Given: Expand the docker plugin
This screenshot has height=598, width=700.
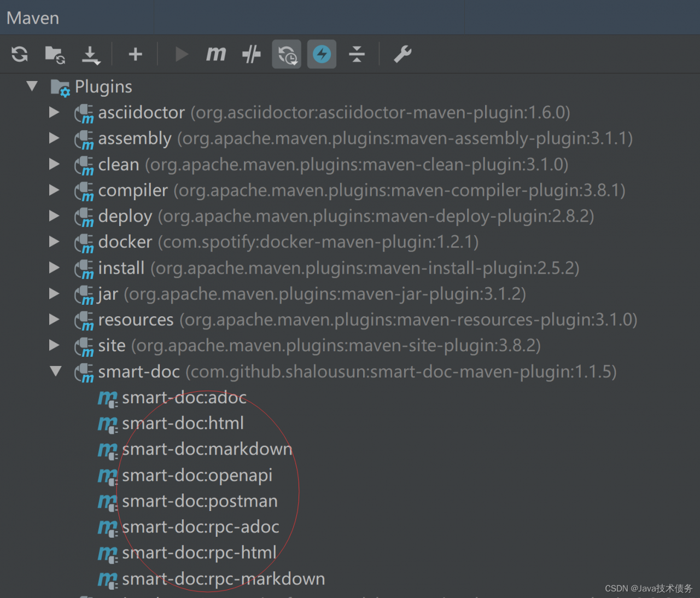Looking at the screenshot, I should tap(54, 241).
